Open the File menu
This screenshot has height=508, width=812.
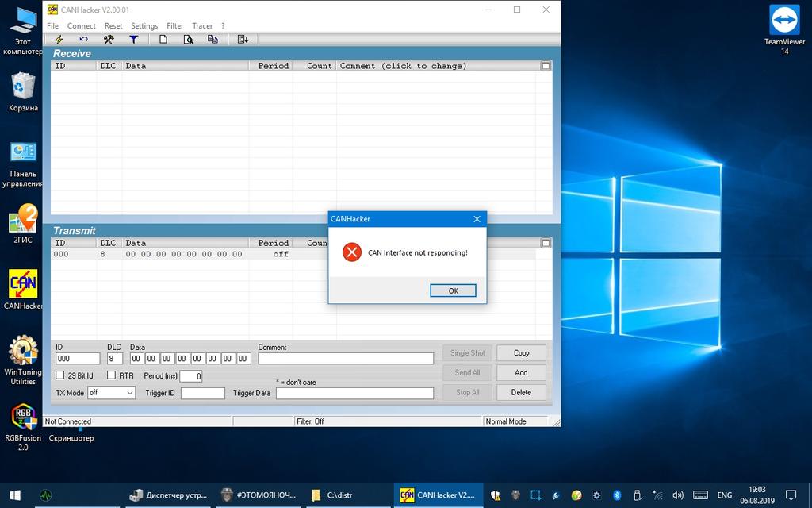[x=52, y=25]
